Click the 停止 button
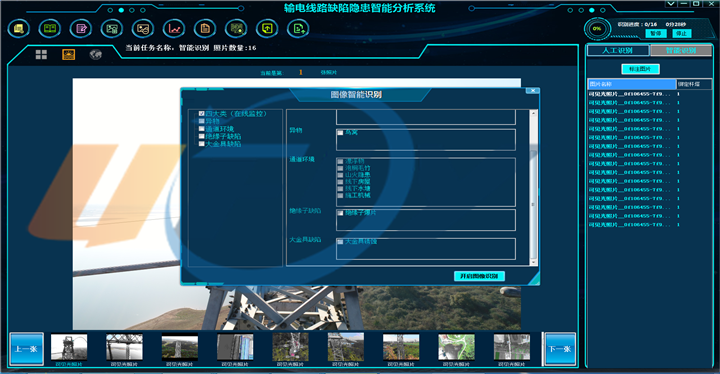The image size is (720, 374). pyautogui.click(x=681, y=34)
